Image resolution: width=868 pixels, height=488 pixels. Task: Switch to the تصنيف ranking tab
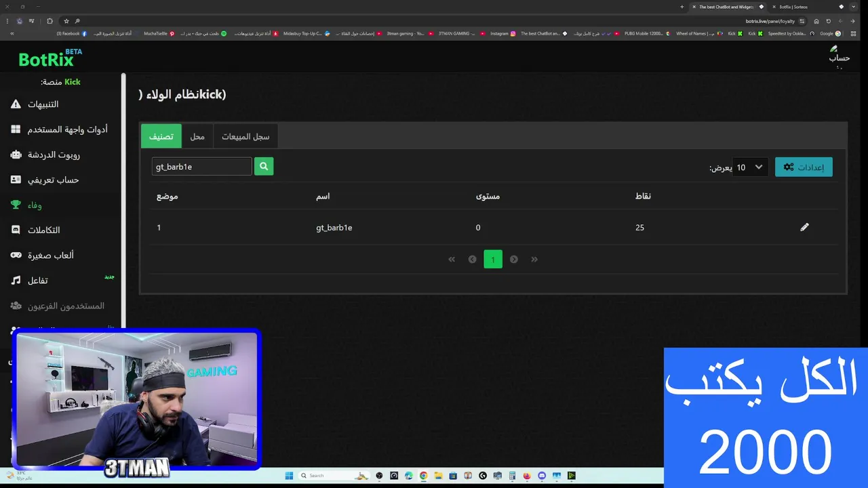[x=161, y=136]
